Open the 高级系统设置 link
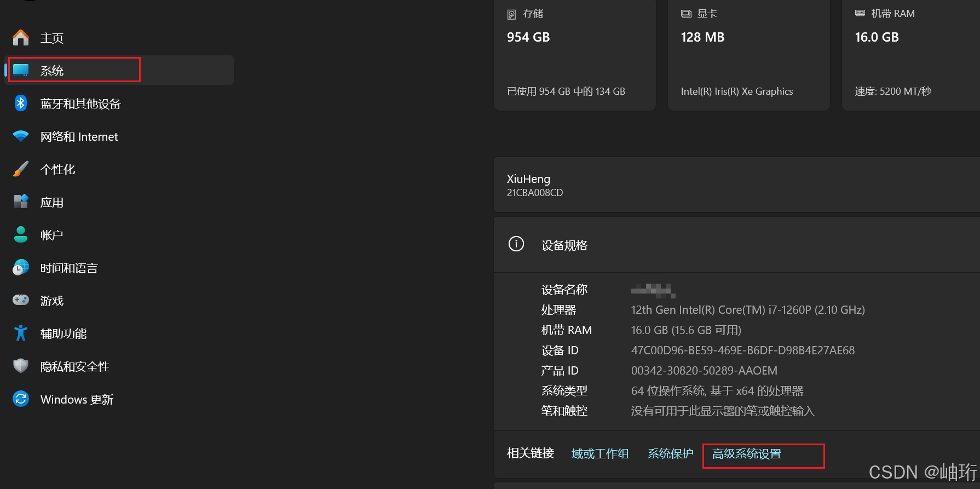The width and height of the screenshot is (980, 489). coord(746,453)
